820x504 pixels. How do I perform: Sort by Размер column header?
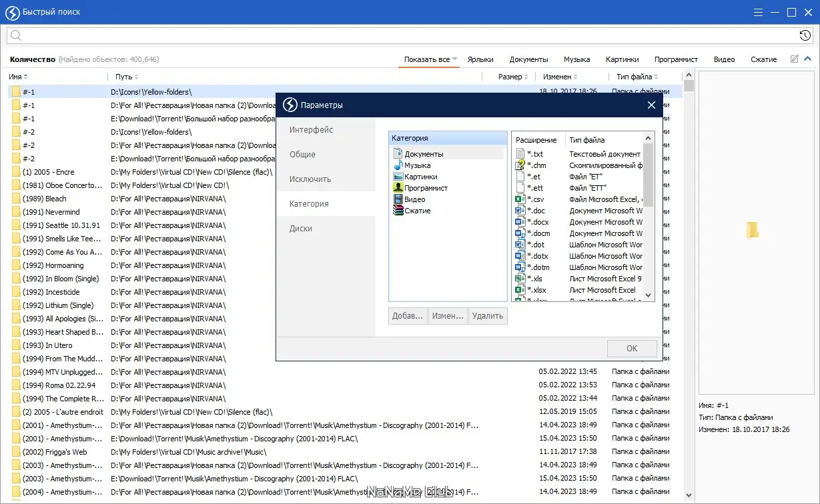point(512,77)
